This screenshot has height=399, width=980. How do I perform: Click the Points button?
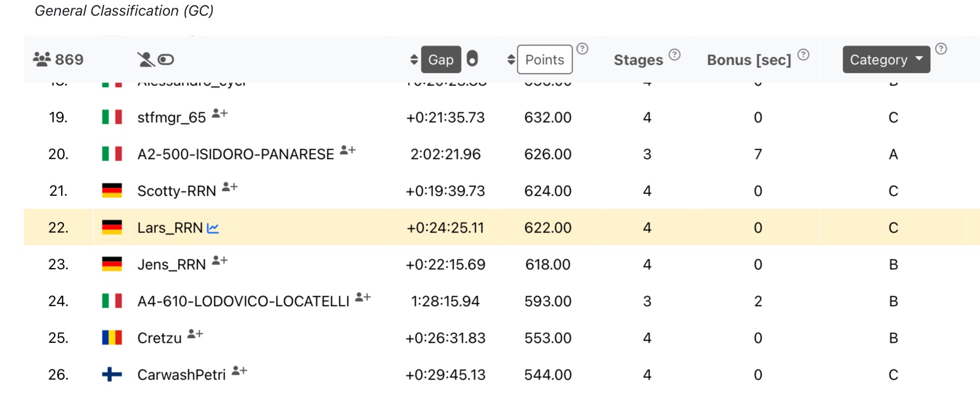(544, 59)
